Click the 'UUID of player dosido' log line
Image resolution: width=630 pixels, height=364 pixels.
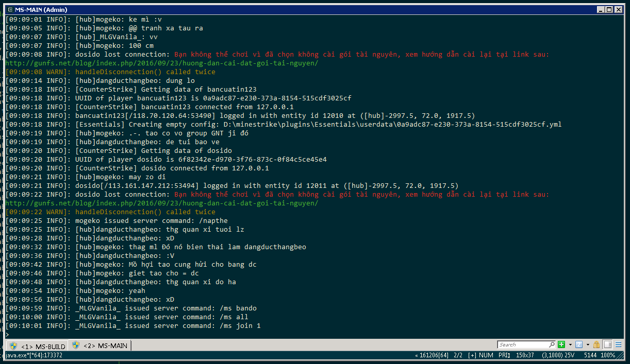(x=166, y=159)
